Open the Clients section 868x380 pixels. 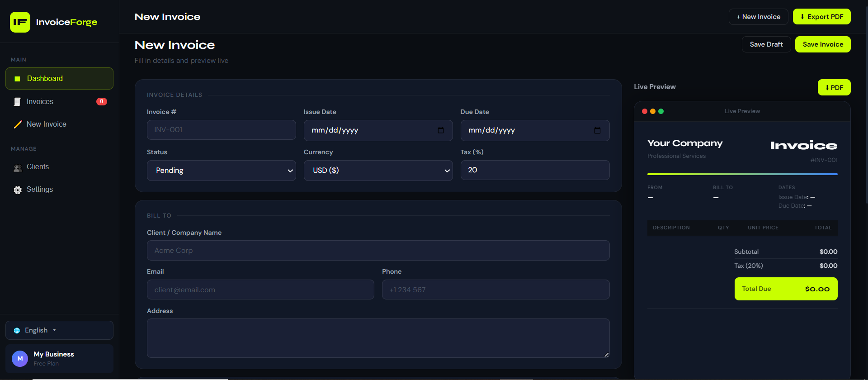pos(59,167)
